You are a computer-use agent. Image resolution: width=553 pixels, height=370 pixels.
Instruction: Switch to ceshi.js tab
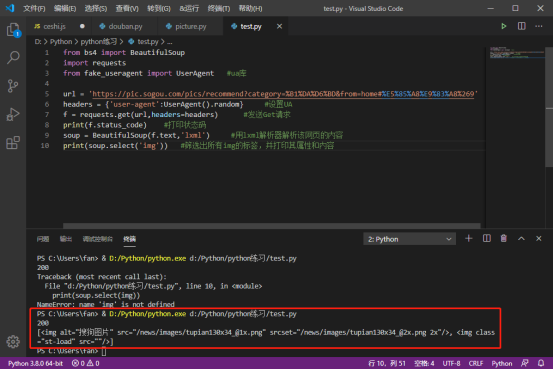click(59, 26)
